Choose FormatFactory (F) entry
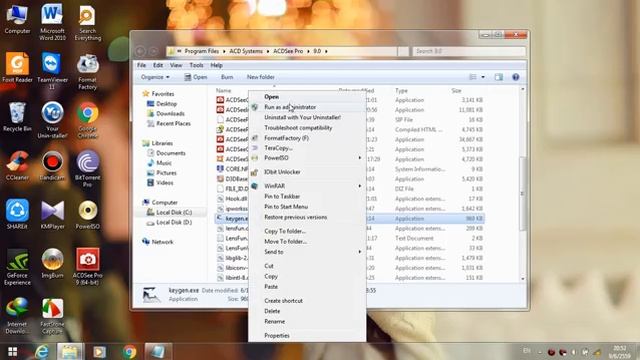The height and width of the screenshot is (360, 640). (x=307, y=138)
